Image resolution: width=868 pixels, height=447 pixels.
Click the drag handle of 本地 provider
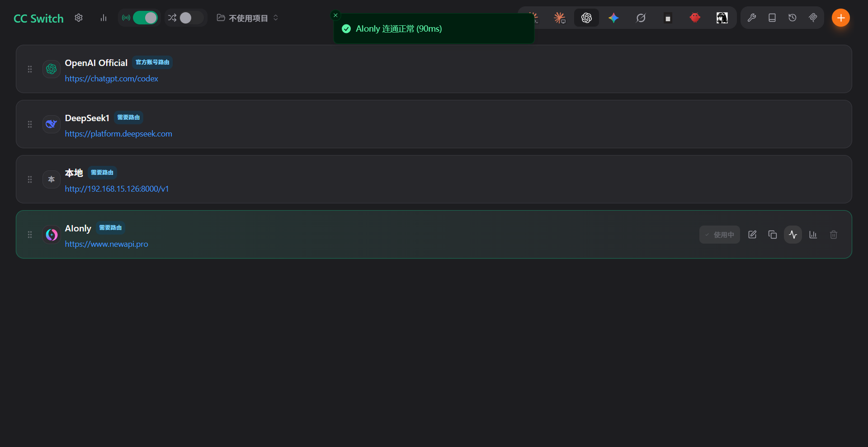click(x=30, y=179)
